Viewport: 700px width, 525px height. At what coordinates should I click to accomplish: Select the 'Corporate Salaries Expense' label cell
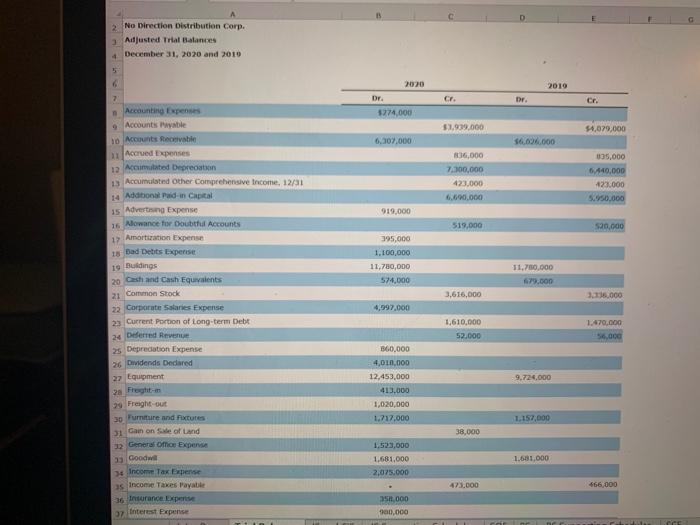pyautogui.click(x=175, y=308)
